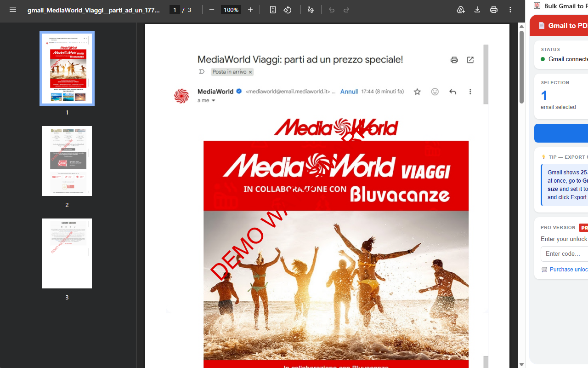The height and width of the screenshot is (368, 588).
Task: Click the Enter code input field
Action: click(x=565, y=254)
